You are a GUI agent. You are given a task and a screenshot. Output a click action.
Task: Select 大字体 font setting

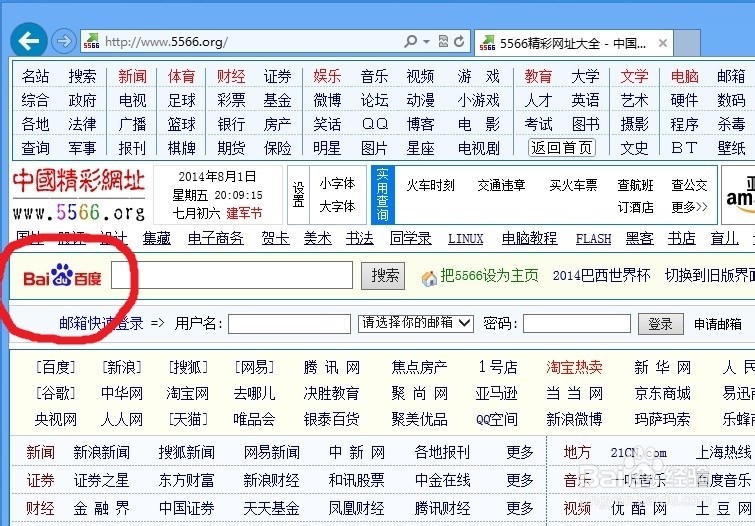point(337,207)
